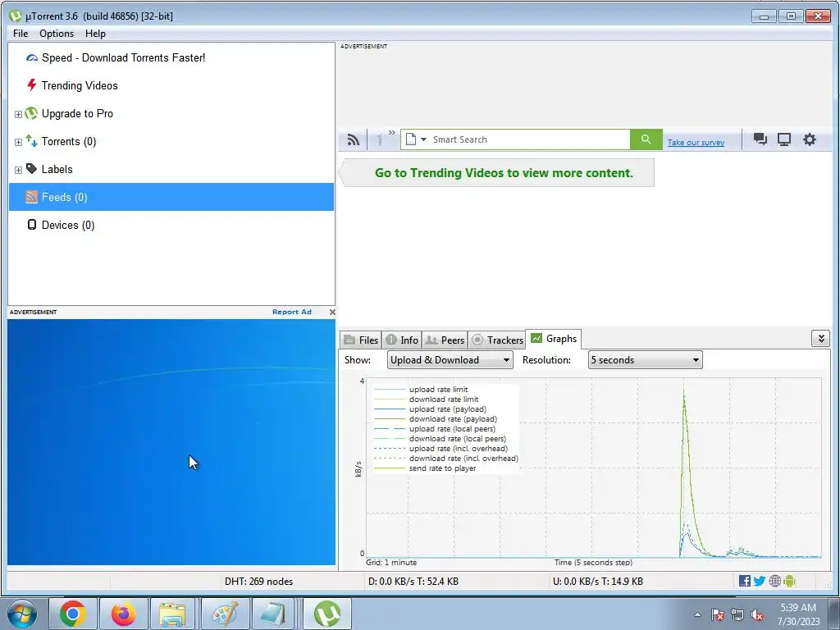Open the Show Upload & Download dropdown
Viewport: 840px width, 630px height.
point(450,360)
